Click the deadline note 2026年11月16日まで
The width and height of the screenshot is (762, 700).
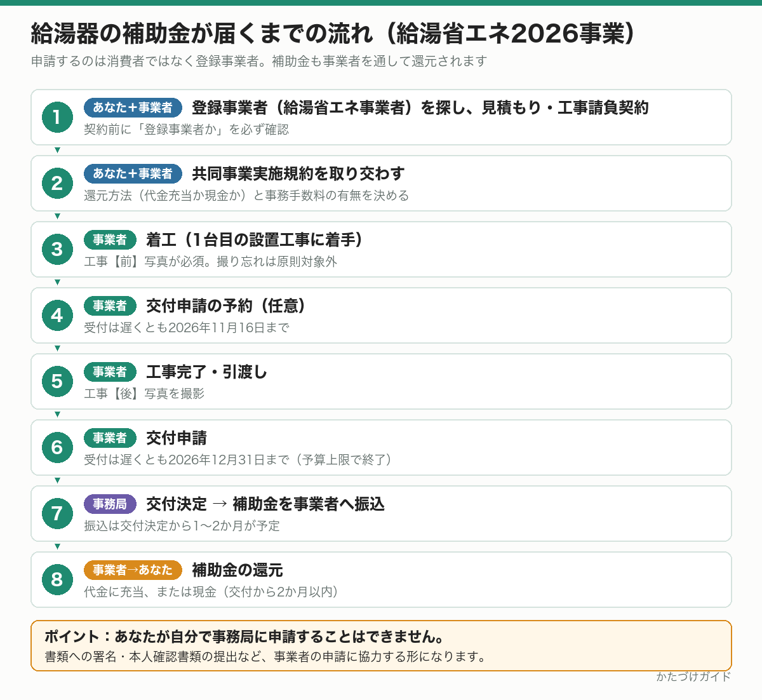tap(187, 327)
